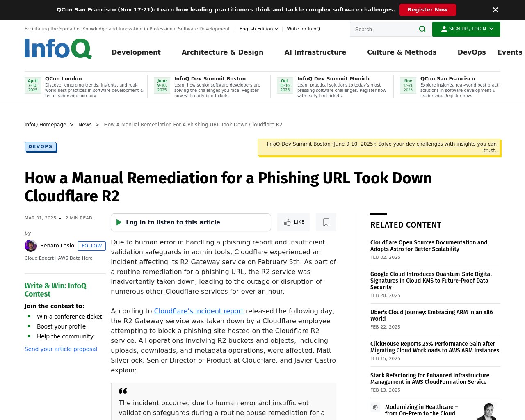Click the presentation icon beside Modernizing in Healthcare
Image resolution: width=525 pixels, height=420 pixels.
click(x=375, y=407)
